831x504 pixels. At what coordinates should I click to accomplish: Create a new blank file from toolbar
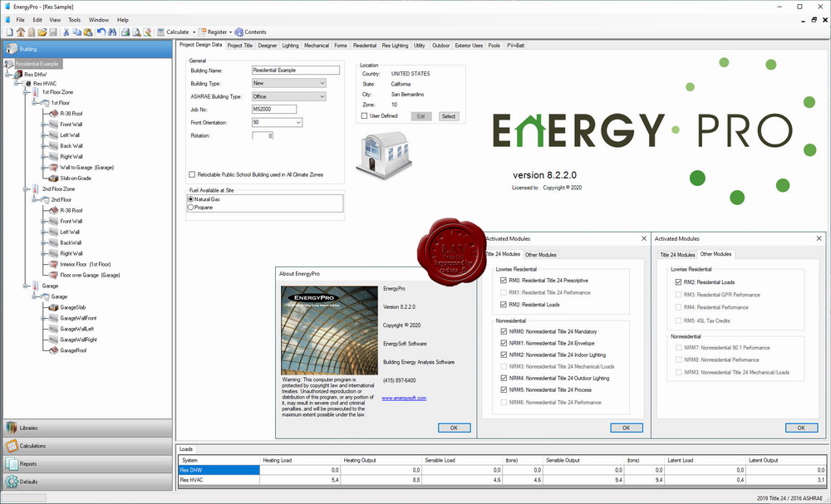pyautogui.click(x=9, y=32)
